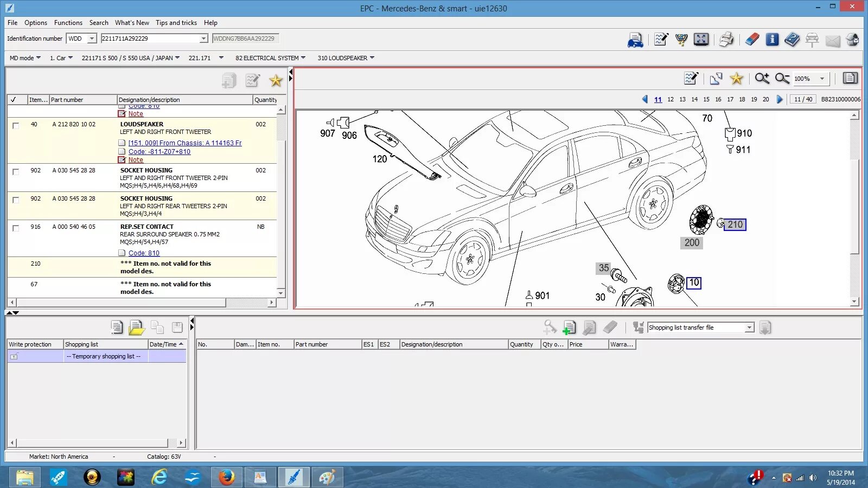Open Internet Explorer from the taskbar

159,477
